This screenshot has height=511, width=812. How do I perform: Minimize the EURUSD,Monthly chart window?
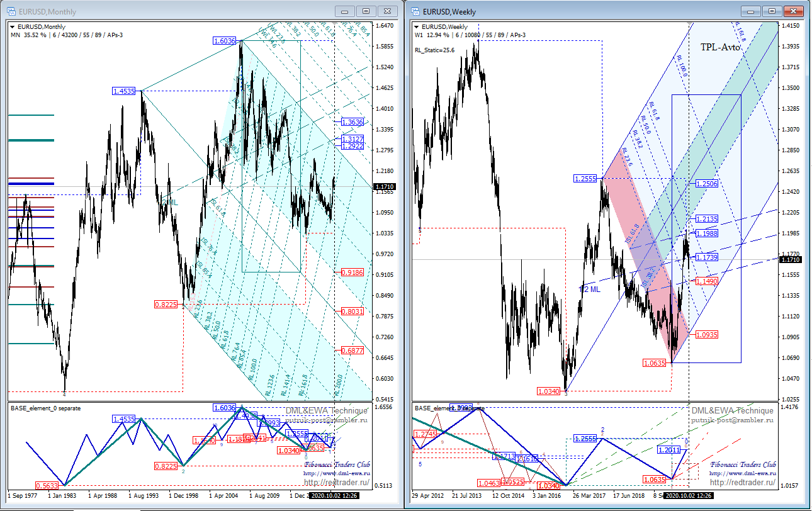click(345, 11)
